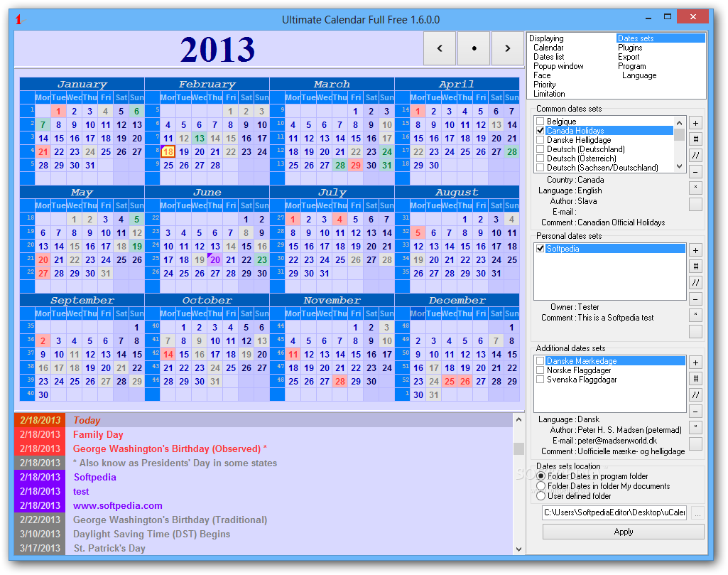728x575 pixels.
Task: Click // button beside Common dates sets
Action: 695,156
